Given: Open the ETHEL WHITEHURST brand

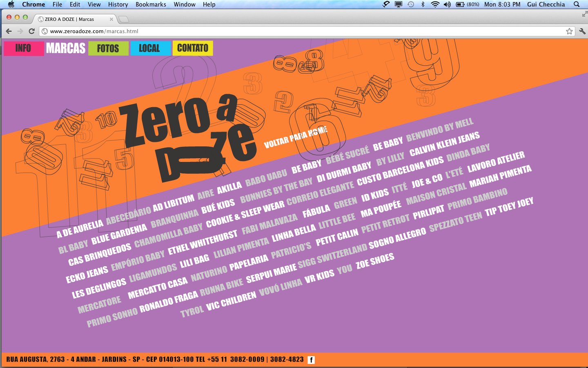Looking at the screenshot, I should coord(203,242).
